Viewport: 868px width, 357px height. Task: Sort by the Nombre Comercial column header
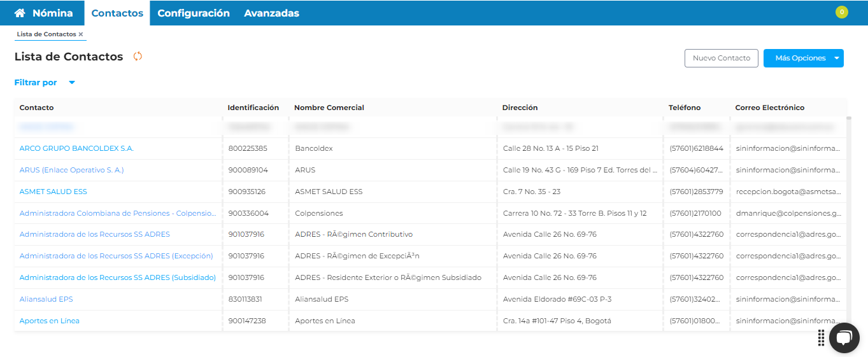(x=329, y=108)
